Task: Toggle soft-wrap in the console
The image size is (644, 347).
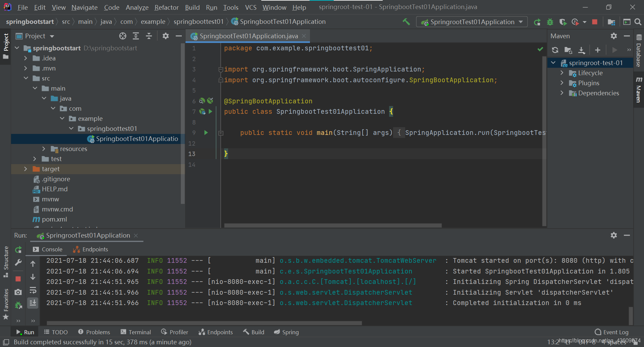Action: pyautogui.click(x=33, y=290)
